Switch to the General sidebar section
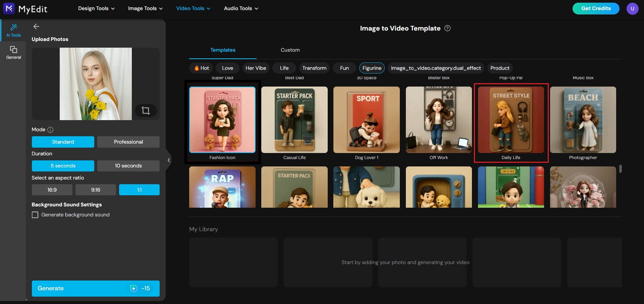644x304 pixels. click(13, 52)
